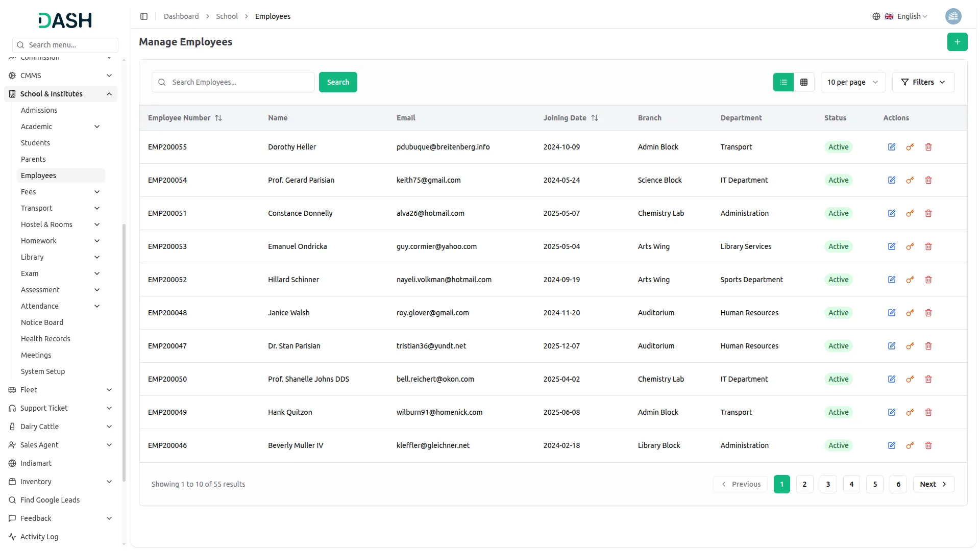Image resolution: width=980 pixels, height=551 pixels.
Task: Switch to grid view
Action: pyautogui.click(x=804, y=82)
